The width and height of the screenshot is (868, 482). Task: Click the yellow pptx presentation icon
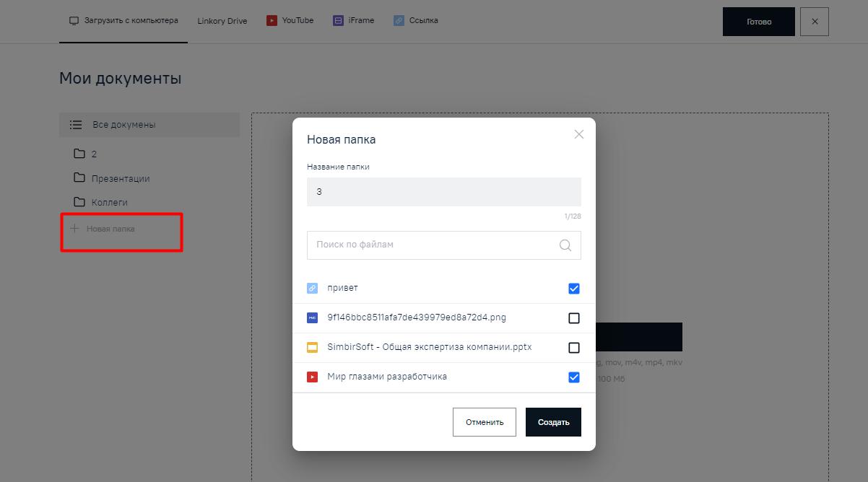312,347
